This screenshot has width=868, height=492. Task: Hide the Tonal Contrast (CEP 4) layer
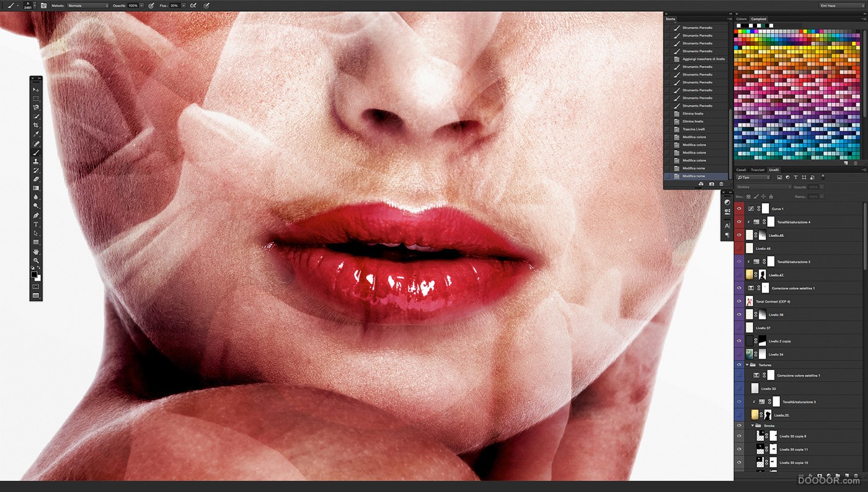click(738, 302)
